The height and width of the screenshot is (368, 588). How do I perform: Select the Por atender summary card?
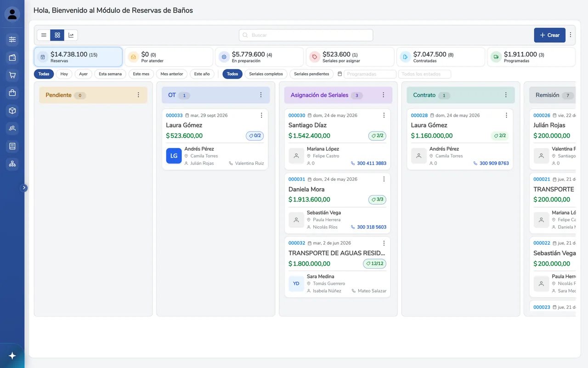tap(169, 57)
